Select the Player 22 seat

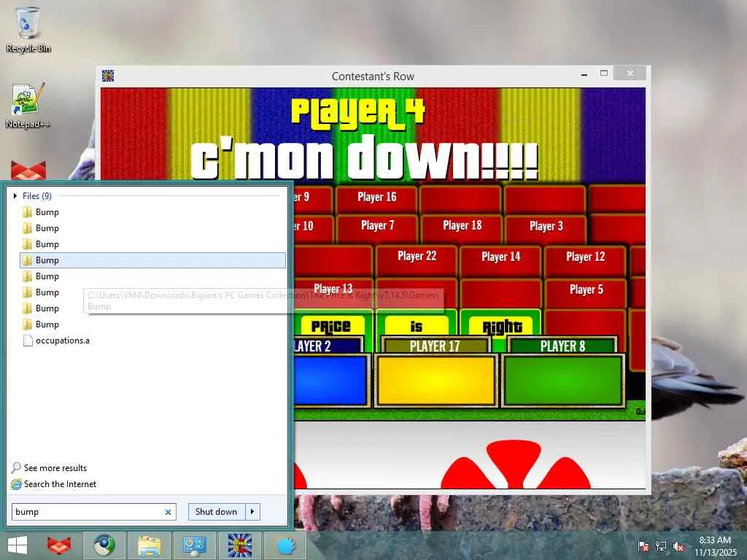(417, 260)
